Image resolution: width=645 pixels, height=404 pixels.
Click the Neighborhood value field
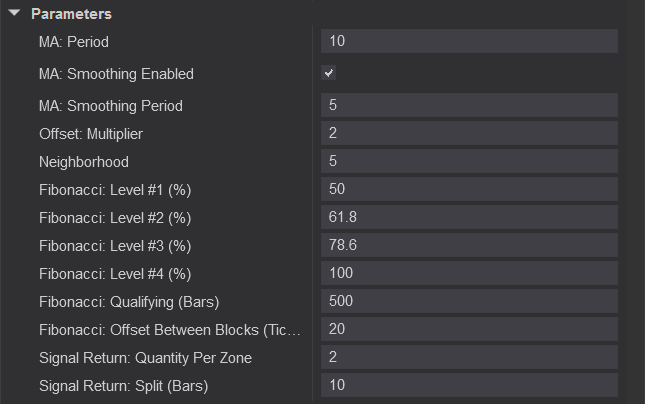point(469,161)
